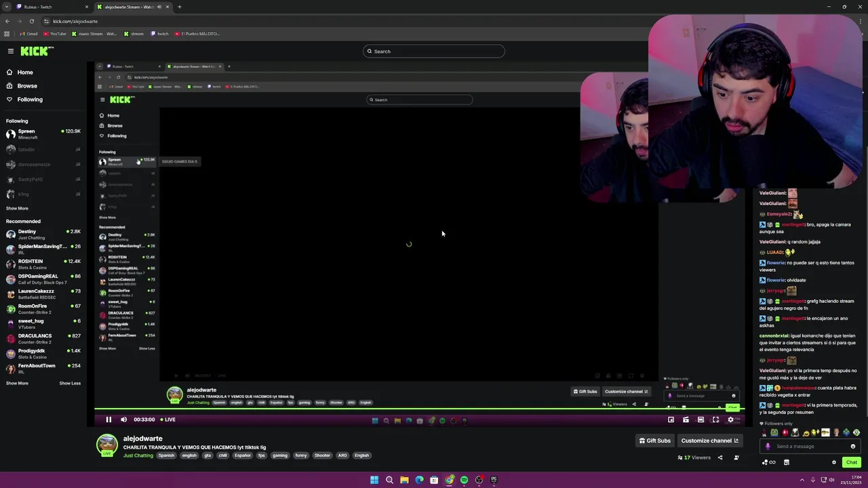Open a new browser tab
Screen dimensions: 868x488
coord(179,7)
